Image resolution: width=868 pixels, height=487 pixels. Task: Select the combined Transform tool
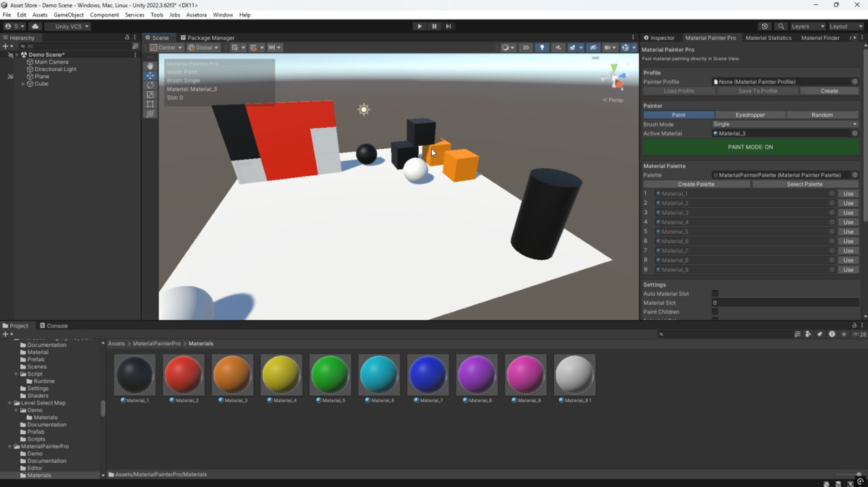(150, 114)
